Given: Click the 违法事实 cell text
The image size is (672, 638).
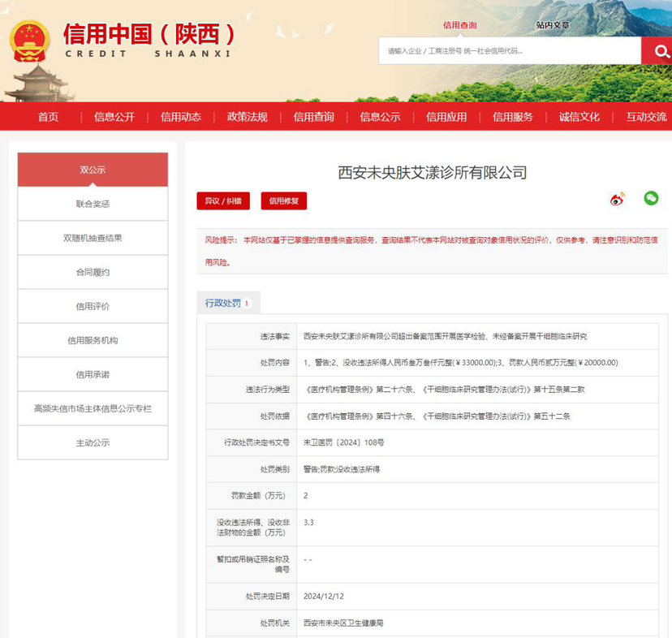Looking at the screenshot, I should (446, 337).
